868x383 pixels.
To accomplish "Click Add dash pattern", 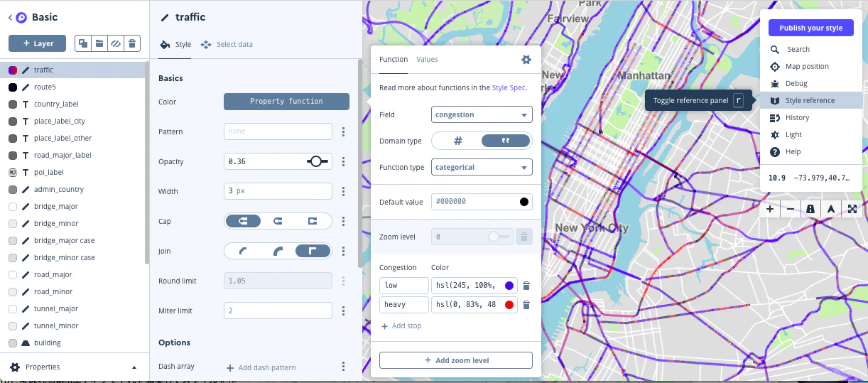I will click(x=261, y=367).
